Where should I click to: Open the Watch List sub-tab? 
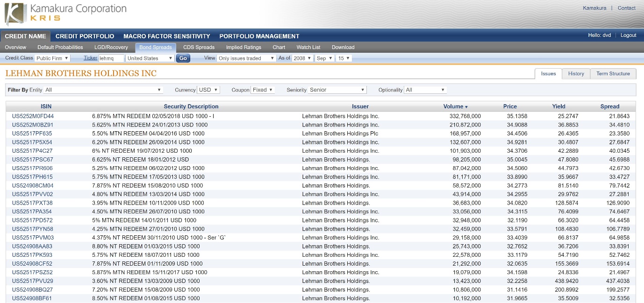click(308, 47)
